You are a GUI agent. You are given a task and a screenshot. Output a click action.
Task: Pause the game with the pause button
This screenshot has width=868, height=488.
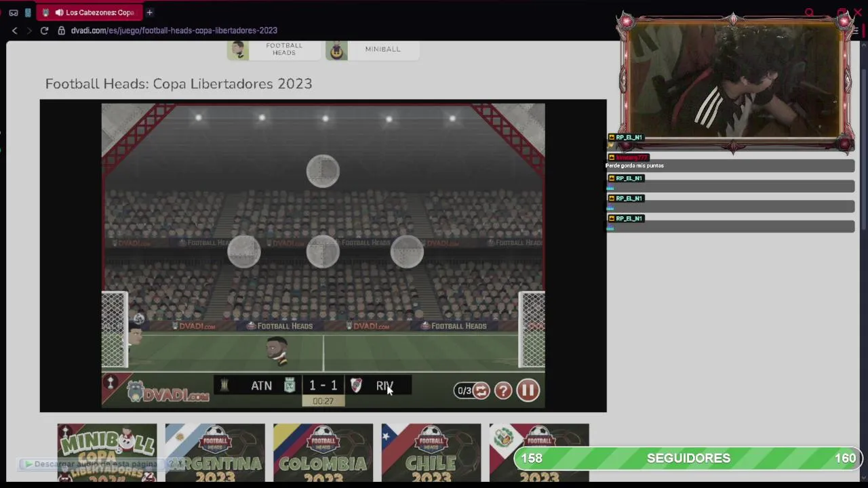[528, 390]
